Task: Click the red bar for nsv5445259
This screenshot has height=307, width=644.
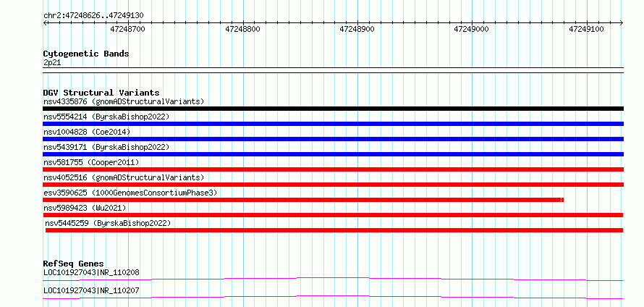Action: [334, 230]
